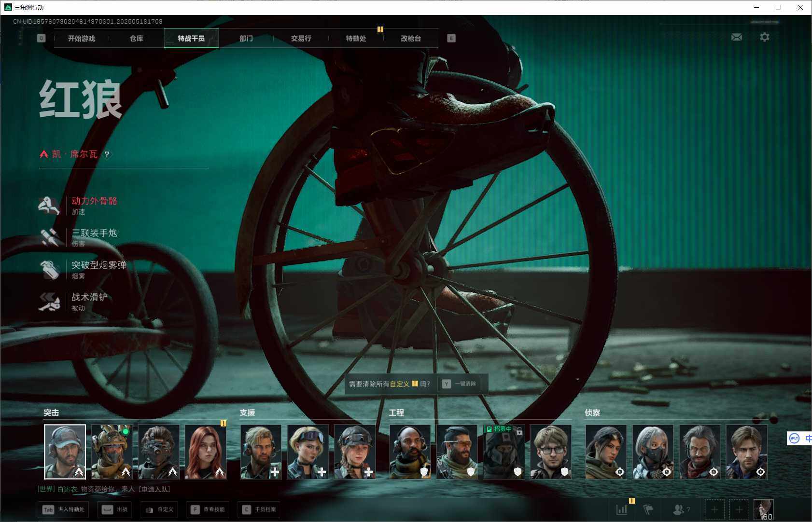Select the 特战干员 tab

[x=191, y=38]
